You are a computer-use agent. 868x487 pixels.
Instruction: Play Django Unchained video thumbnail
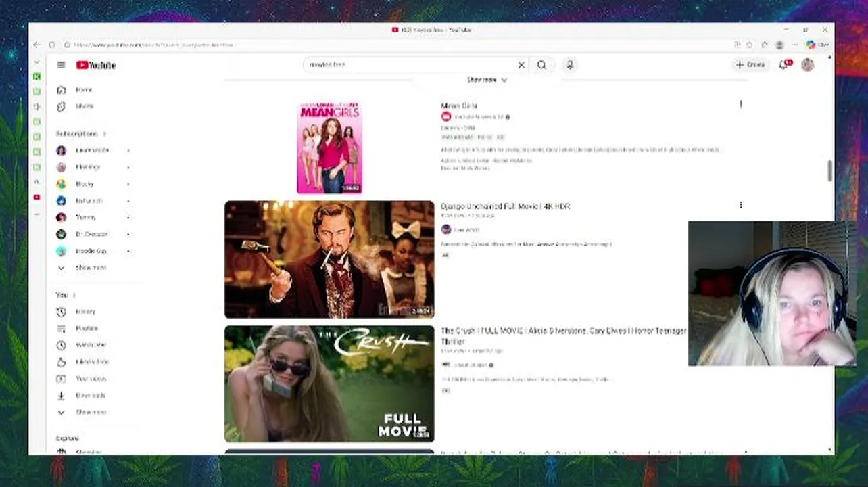tap(329, 259)
